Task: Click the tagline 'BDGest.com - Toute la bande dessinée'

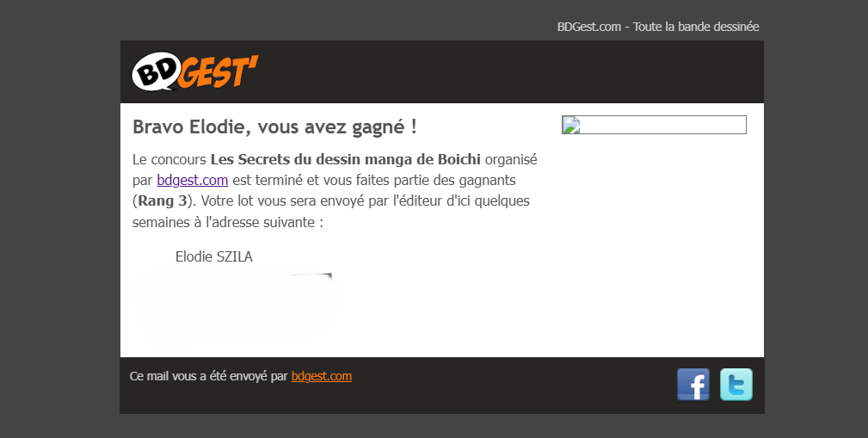Action: click(x=657, y=27)
